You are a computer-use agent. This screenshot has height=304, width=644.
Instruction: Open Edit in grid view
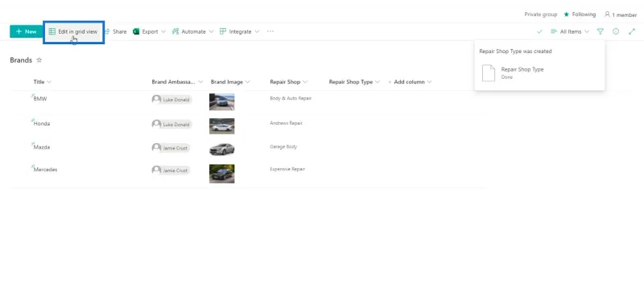point(73,31)
